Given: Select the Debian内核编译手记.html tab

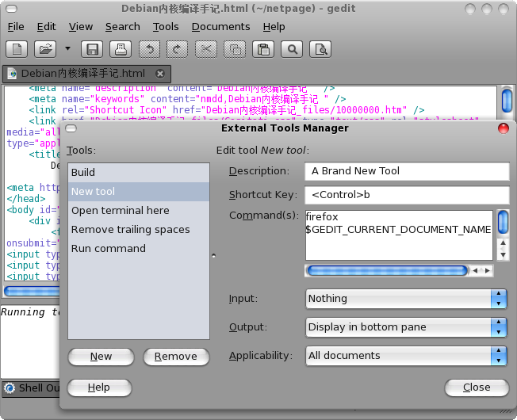Looking at the screenshot, I should (x=86, y=74).
